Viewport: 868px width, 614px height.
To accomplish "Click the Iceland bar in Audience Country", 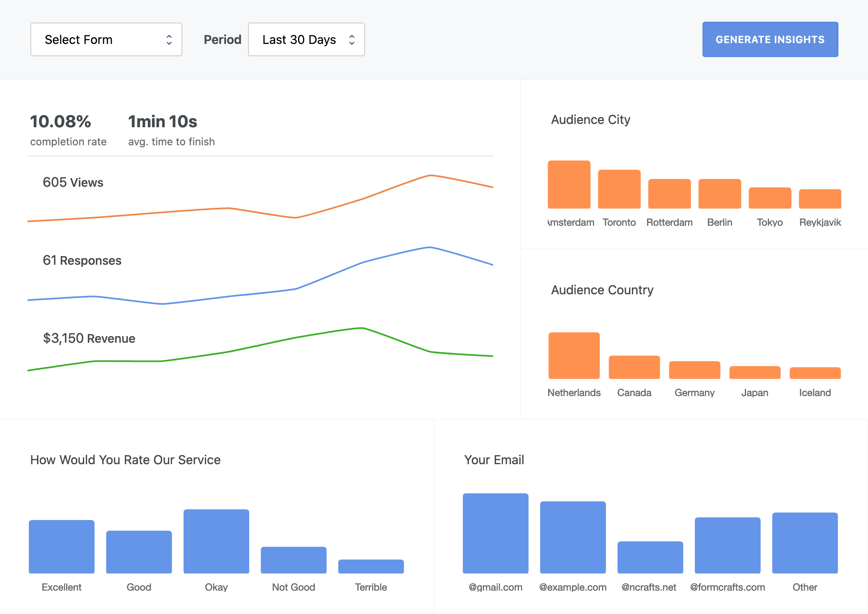I will tap(815, 373).
